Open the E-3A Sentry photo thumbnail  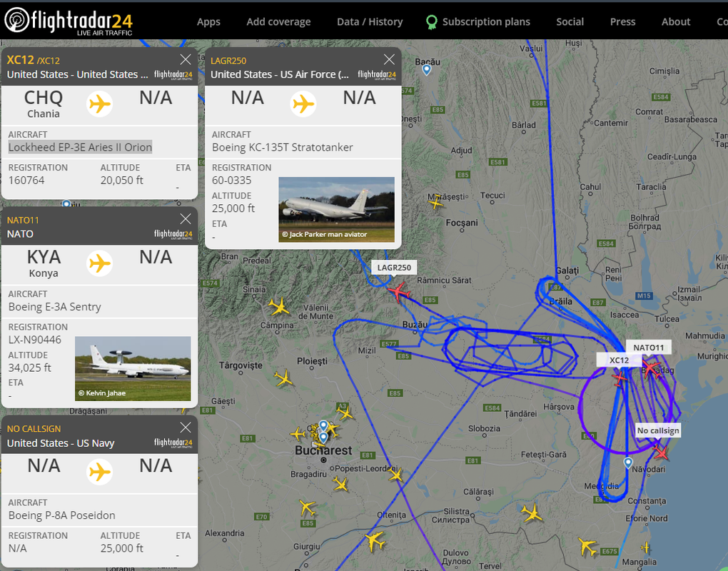click(x=133, y=368)
